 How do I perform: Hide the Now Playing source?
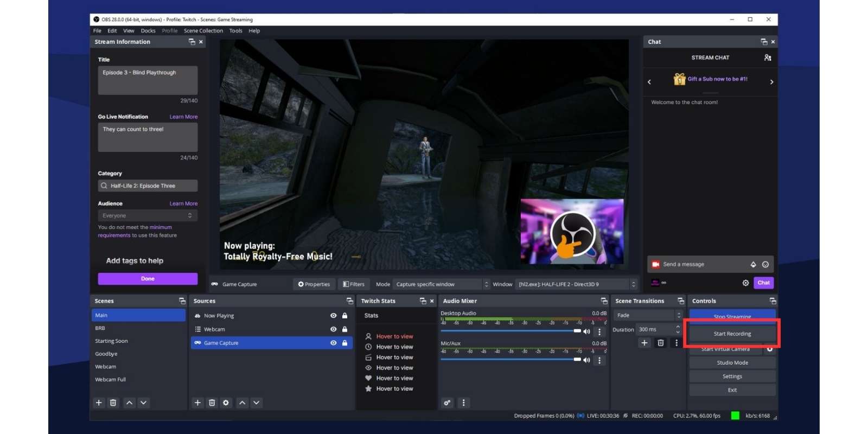click(x=333, y=316)
